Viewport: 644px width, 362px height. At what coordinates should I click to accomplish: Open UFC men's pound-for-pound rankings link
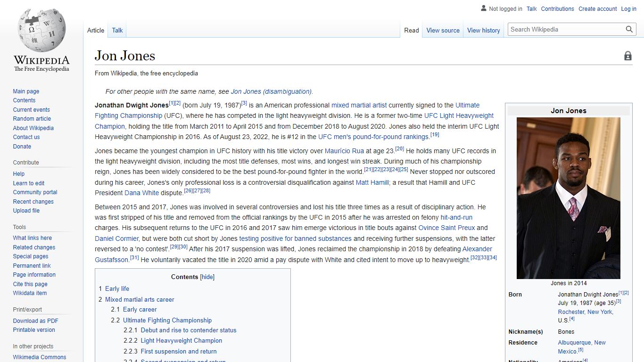373,137
